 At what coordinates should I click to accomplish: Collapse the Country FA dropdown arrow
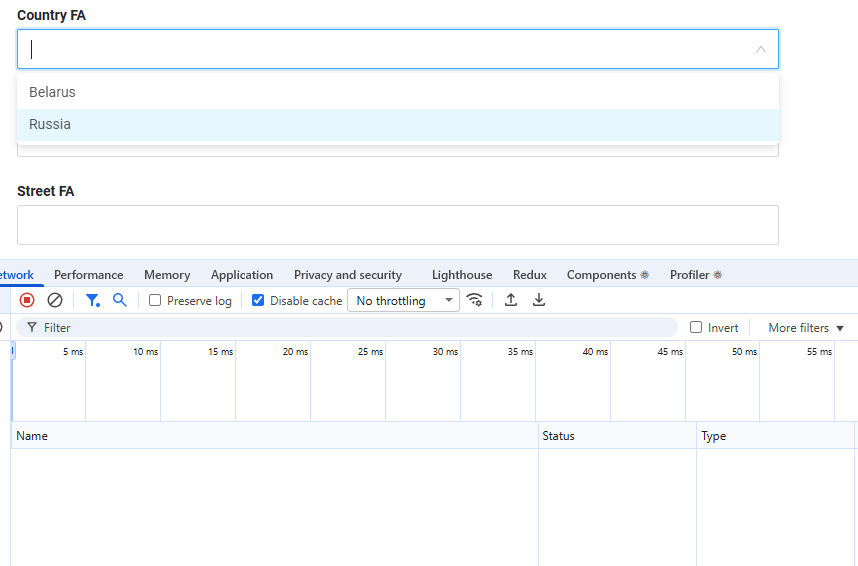point(761,49)
